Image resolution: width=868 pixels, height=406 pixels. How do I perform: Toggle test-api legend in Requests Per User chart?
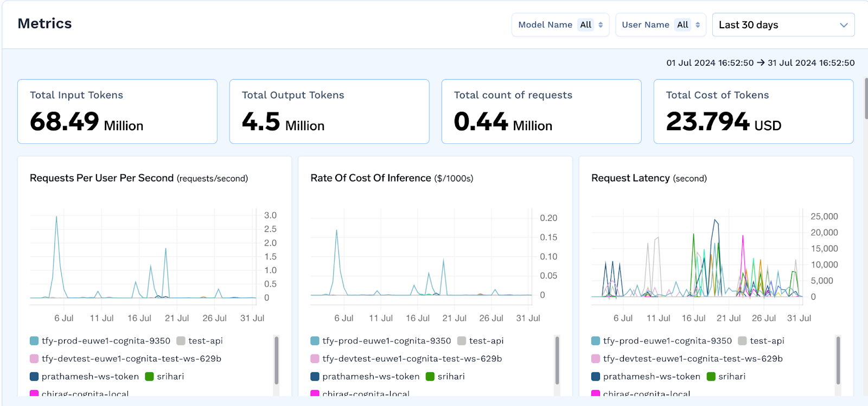[x=200, y=341]
